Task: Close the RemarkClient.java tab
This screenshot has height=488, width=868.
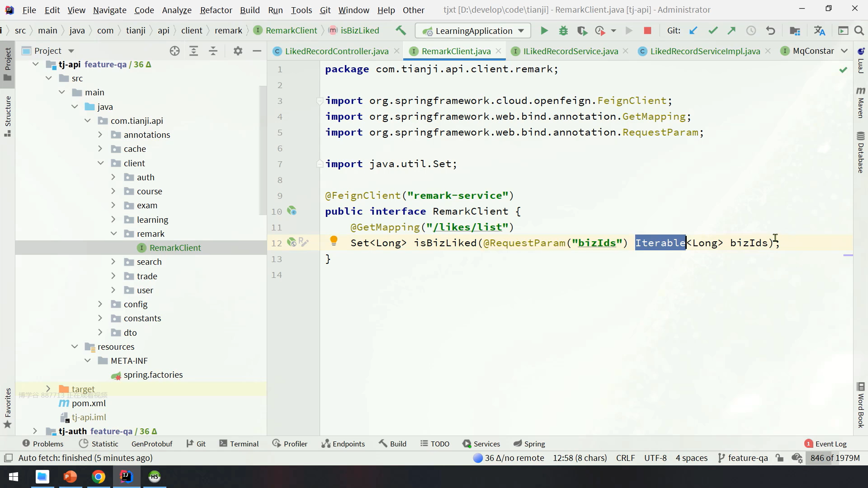Action: (498, 51)
